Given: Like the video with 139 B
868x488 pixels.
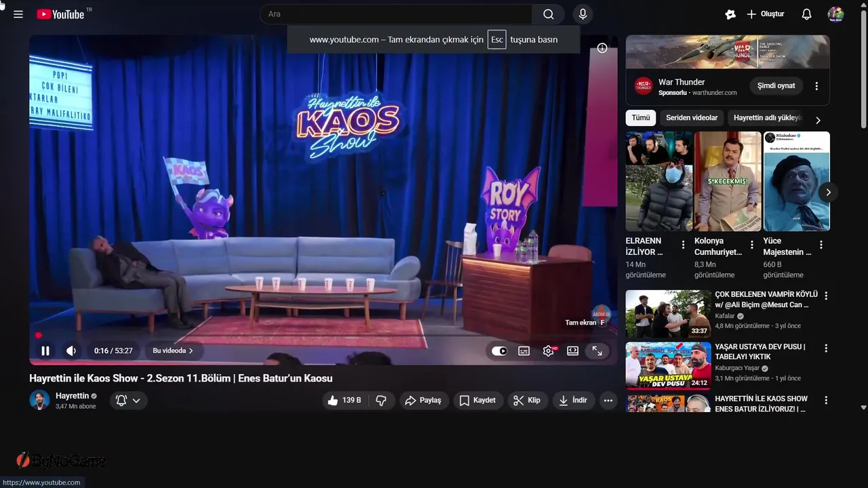Looking at the screenshot, I should 344,401.
